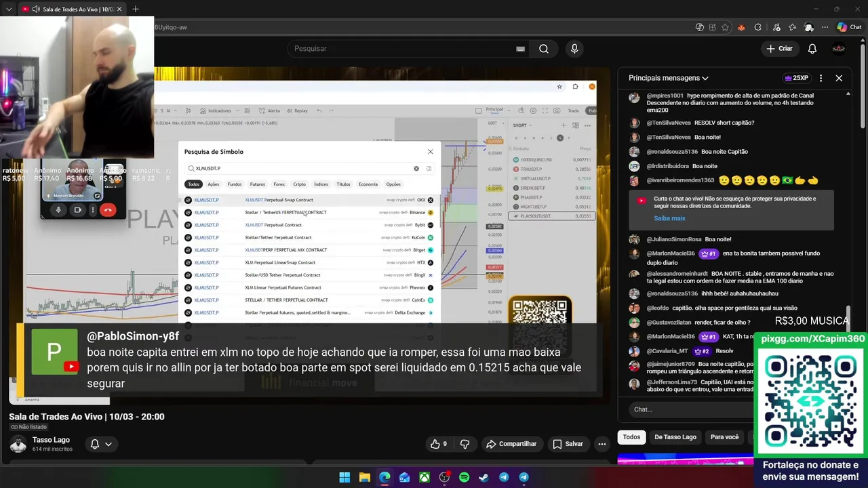Select the Futuros tab in symbol search
Screen dimensions: 868x488
pyautogui.click(x=257, y=184)
